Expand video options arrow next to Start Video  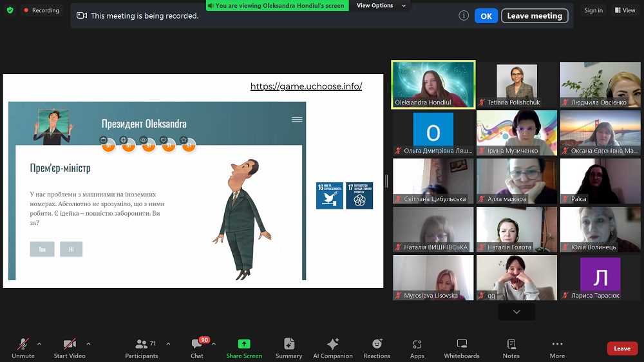(88, 343)
